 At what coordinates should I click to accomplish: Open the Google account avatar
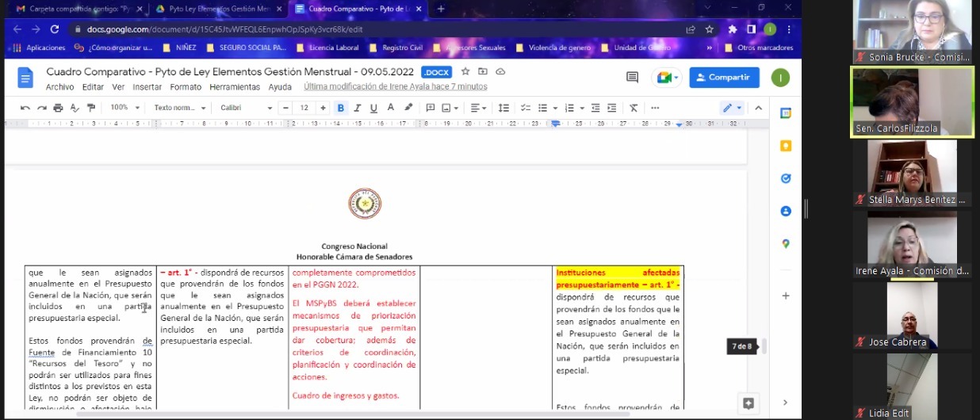click(x=780, y=78)
